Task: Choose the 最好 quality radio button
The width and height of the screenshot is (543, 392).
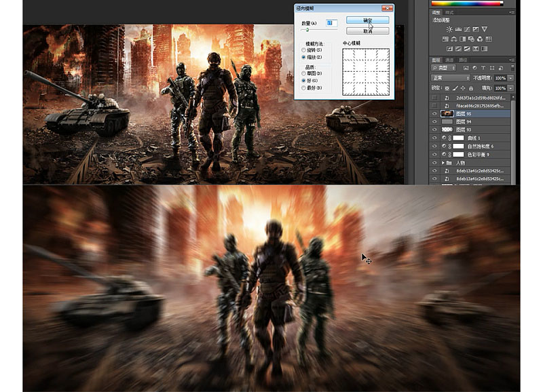Action: pos(303,87)
